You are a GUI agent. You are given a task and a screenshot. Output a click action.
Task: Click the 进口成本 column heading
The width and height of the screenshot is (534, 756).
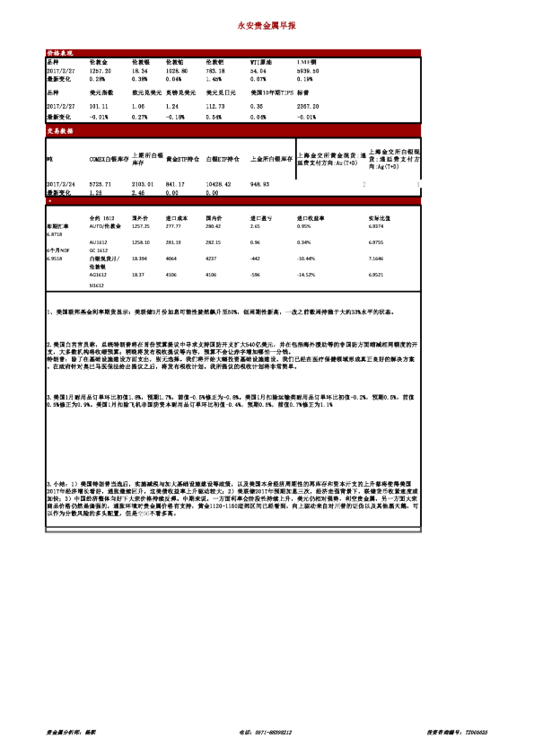pyautogui.click(x=175, y=218)
